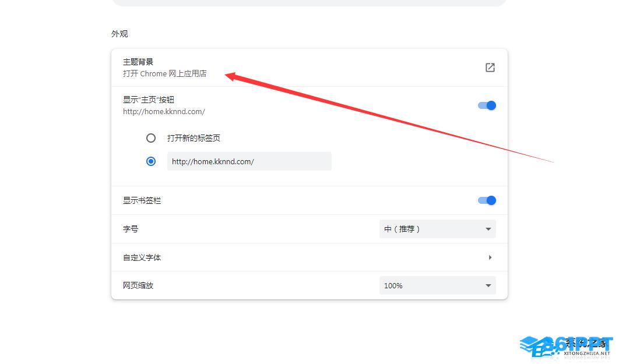Select the custom homepage URL radio button
The image size is (619, 364).
pos(151,161)
